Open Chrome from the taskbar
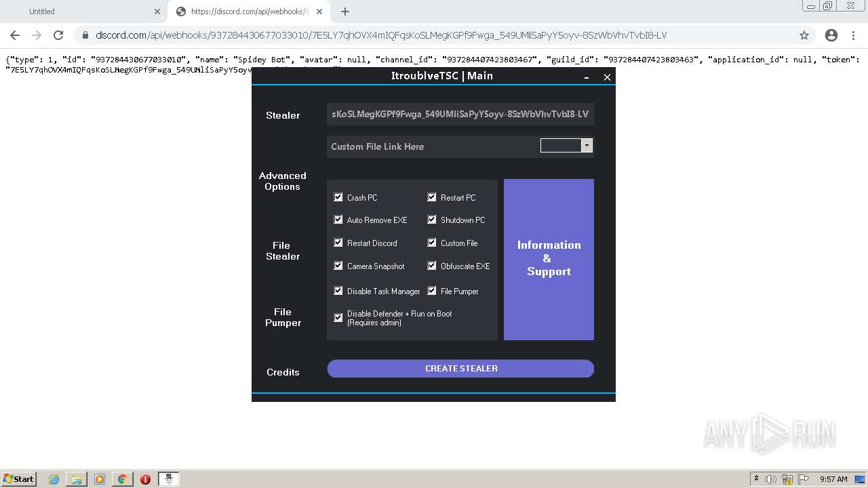 pyautogui.click(x=123, y=479)
